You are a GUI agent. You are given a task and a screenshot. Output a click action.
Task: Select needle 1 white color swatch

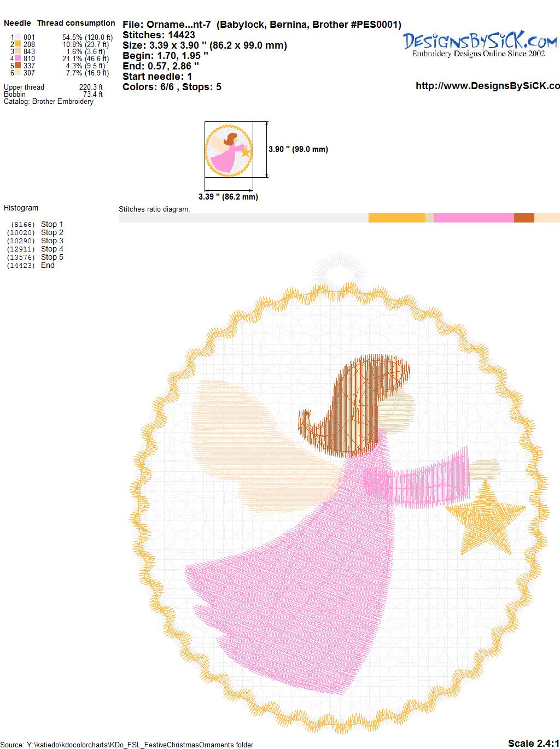[18, 37]
